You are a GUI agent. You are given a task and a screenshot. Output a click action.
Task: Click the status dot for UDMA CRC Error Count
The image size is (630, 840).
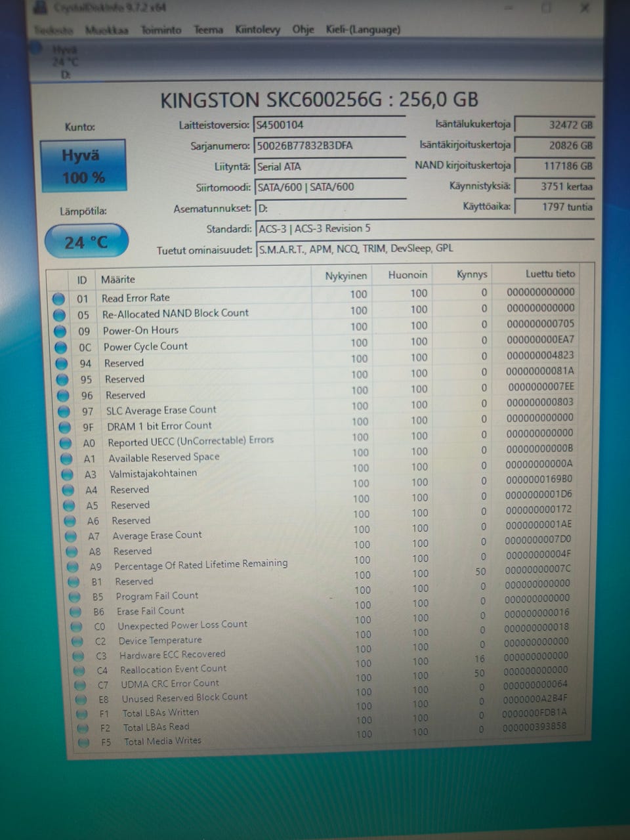[80, 686]
